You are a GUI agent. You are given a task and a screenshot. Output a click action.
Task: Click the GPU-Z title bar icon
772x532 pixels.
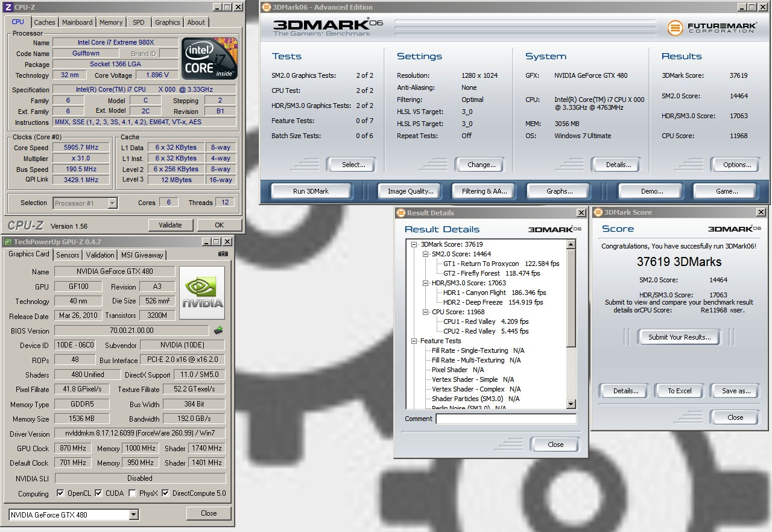(x=8, y=241)
